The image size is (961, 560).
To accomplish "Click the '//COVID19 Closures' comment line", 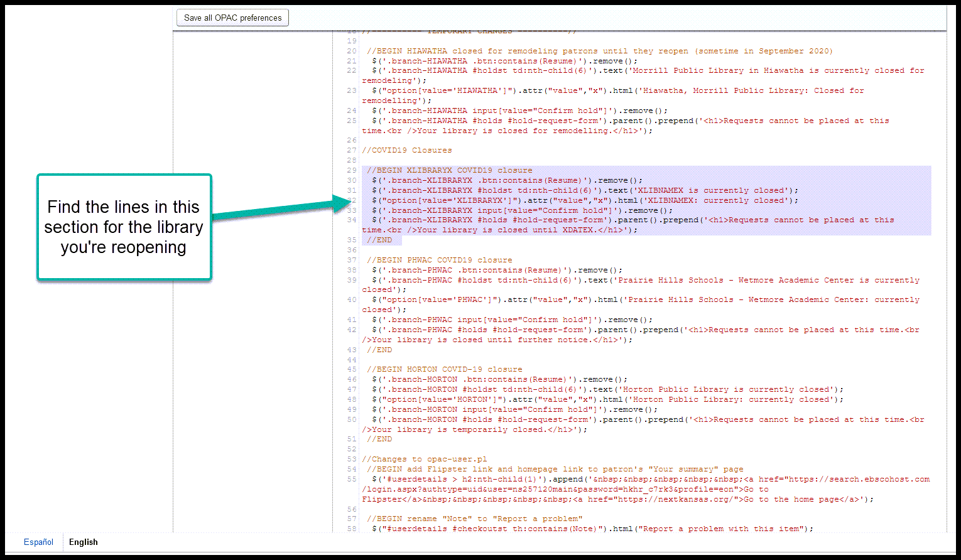I will tap(406, 150).
